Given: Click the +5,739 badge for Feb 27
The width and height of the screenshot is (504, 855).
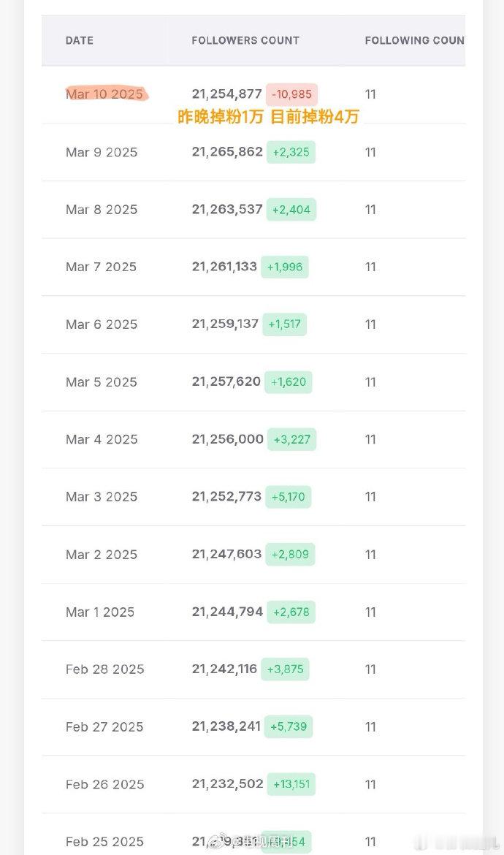Looking at the screenshot, I should 289,726.
